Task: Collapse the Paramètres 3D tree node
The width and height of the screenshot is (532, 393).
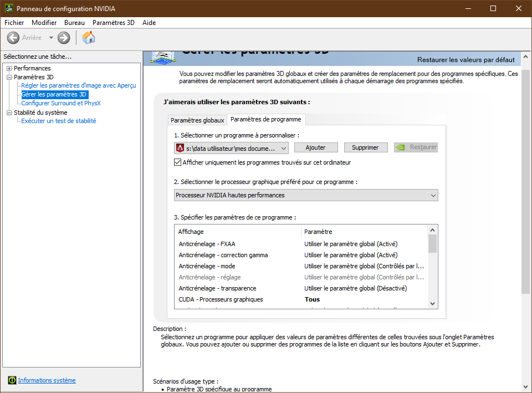Action: tap(9, 77)
